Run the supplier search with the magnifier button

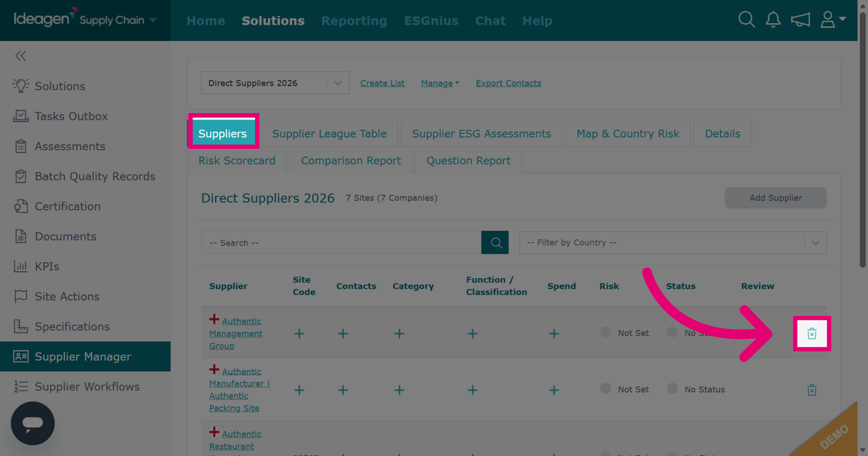click(495, 242)
